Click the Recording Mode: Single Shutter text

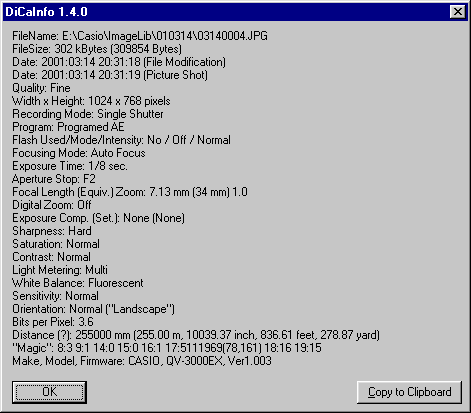pyautogui.click(x=88, y=114)
